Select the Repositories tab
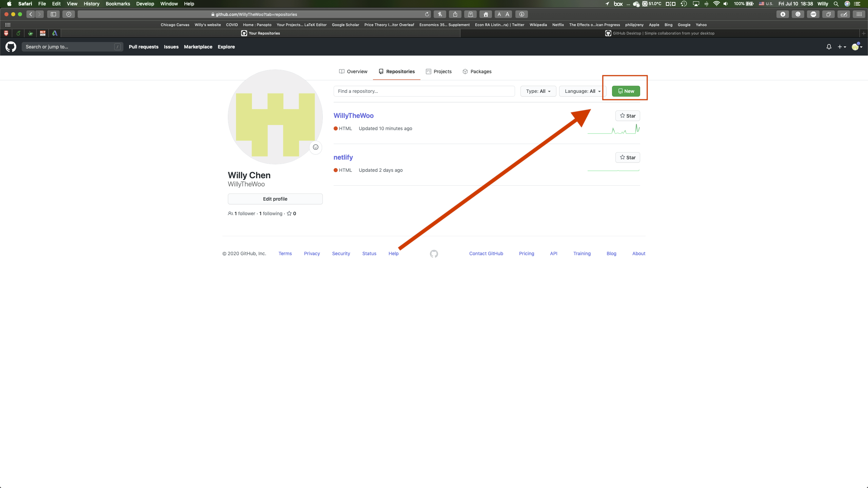 [x=397, y=72]
